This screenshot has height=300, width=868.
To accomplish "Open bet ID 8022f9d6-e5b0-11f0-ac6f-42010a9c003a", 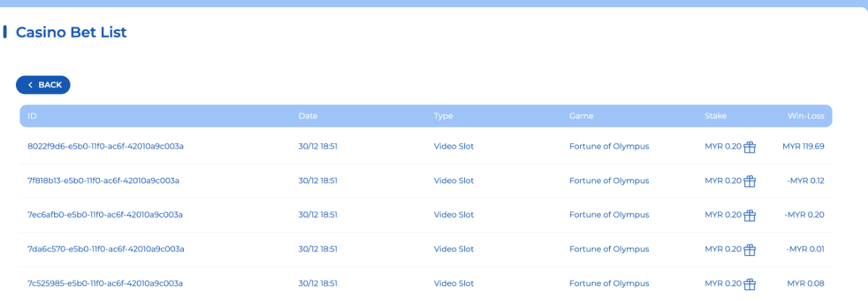I will (x=106, y=146).
